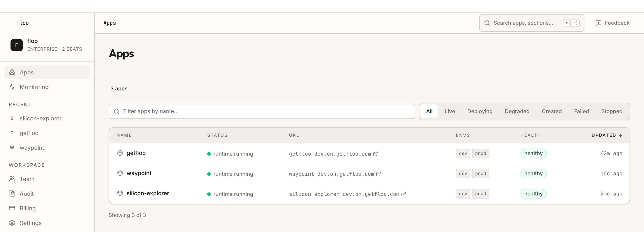Screen dimensions: 644x232
Task: Open recent app waypoint in sidebar
Action: point(47,148)
